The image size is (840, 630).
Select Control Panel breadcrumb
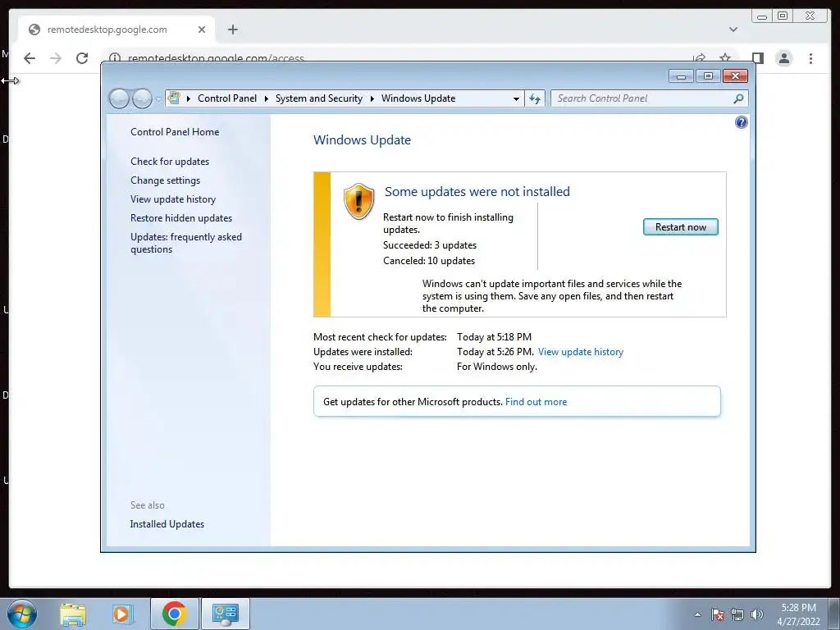(227, 98)
